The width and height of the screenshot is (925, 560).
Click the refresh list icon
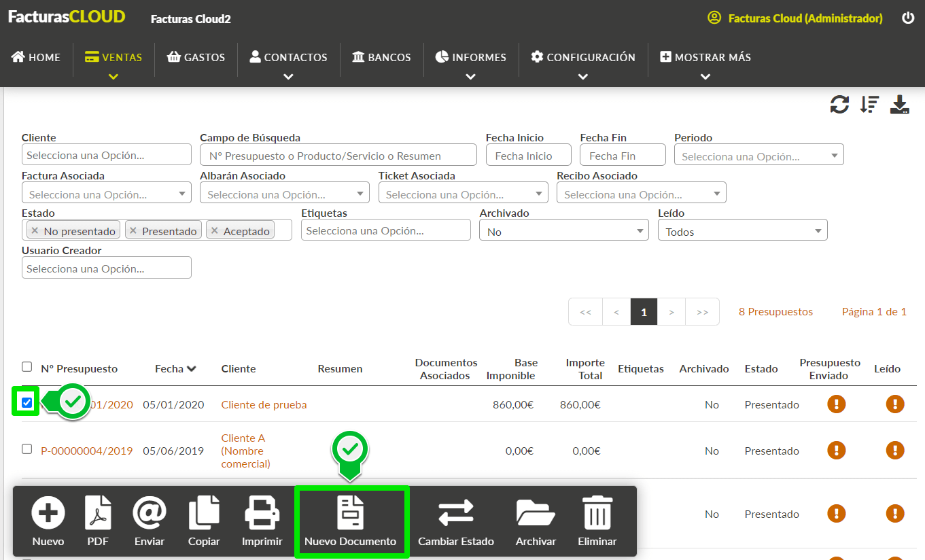click(839, 105)
